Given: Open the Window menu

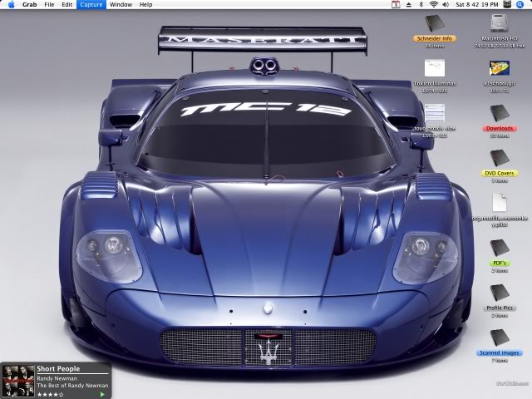Looking at the screenshot, I should click(x=121, y=5).
